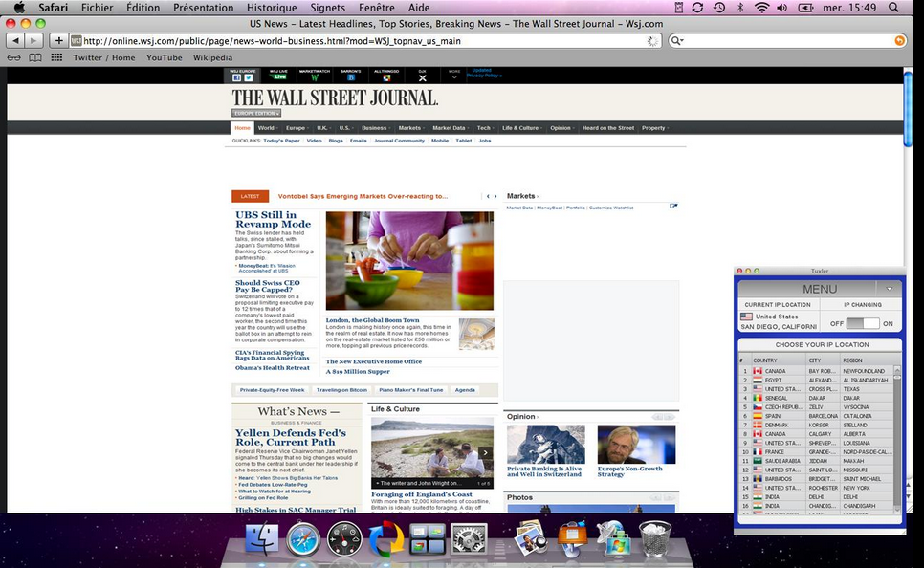Viewport: 924px width, 568px height.
Task: Toggle the Tuxler IP Changing switch
Action: click(x=862, y=323)
